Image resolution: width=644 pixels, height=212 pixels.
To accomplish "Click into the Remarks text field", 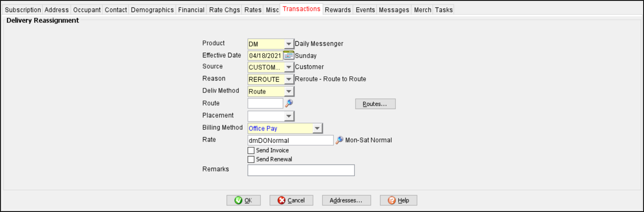I will pyautogui.click(x=301, y=170).
